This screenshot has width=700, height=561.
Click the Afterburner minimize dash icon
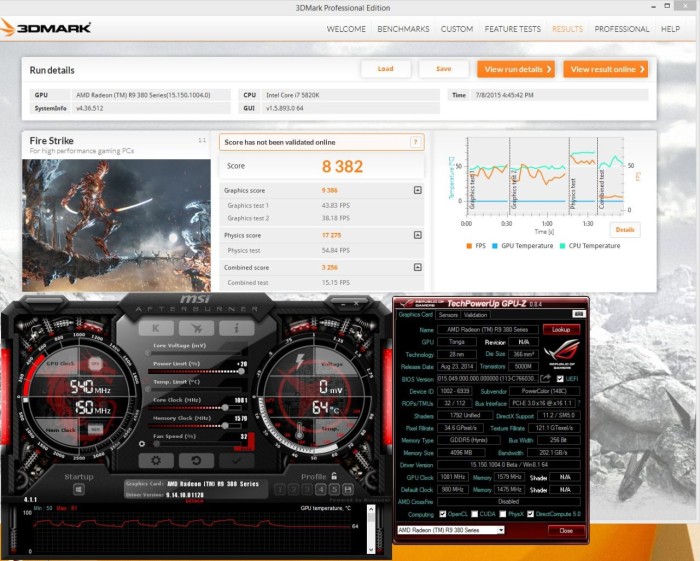coord(343,303)
